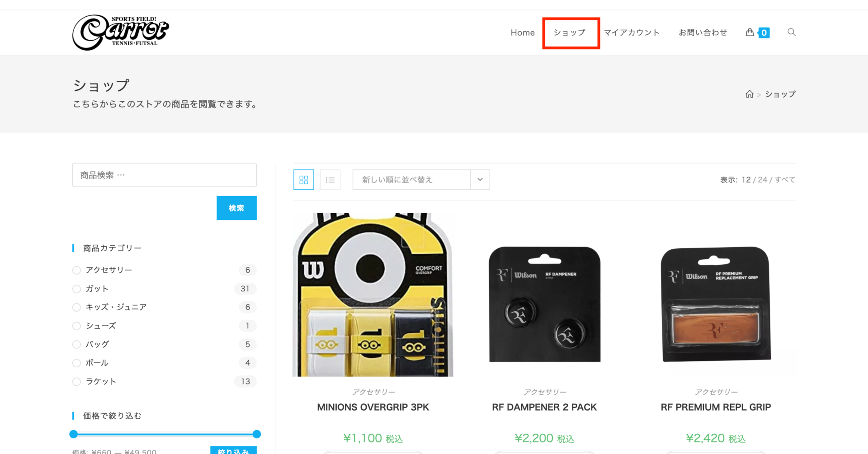The image size is (868, 454).
Task: Click the home icon in breadcrumb
Action: coord(749,94)
